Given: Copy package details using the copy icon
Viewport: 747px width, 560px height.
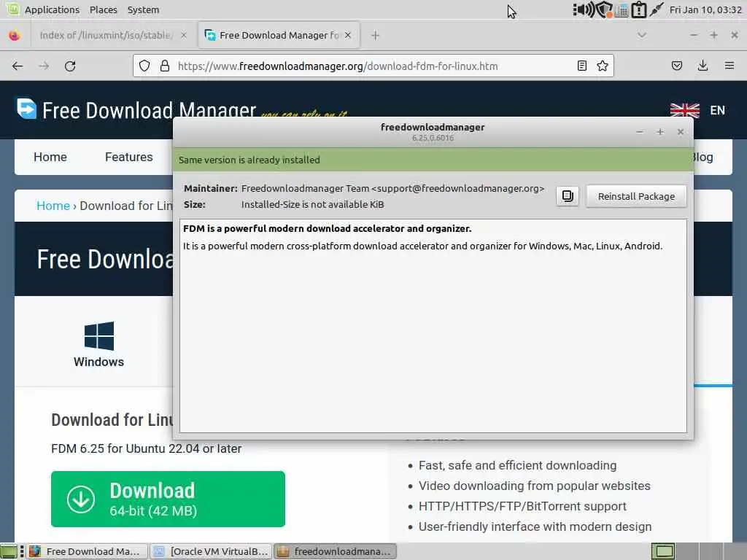Looking at the screenshot, I should tap(568, 195).
